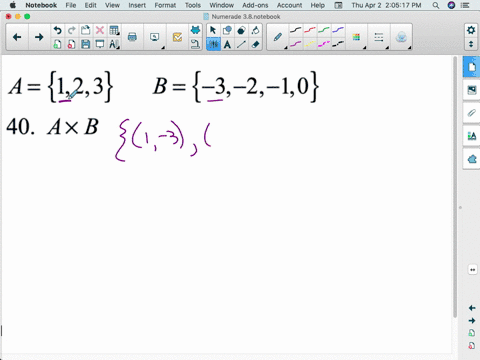Add a page using bottom sidebar icon
The width and height of the screenshot is (480, 360).
coord(472,333)
